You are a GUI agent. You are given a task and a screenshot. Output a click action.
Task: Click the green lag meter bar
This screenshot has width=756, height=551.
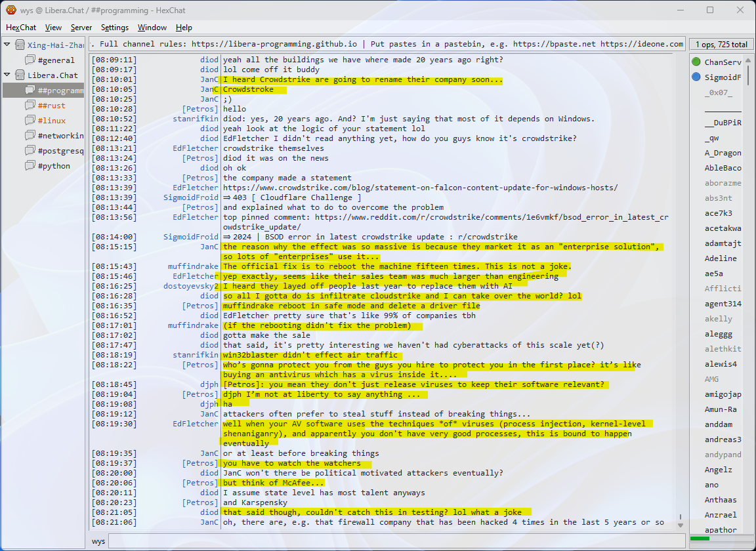pyautogui.click(x=700, y=539)
